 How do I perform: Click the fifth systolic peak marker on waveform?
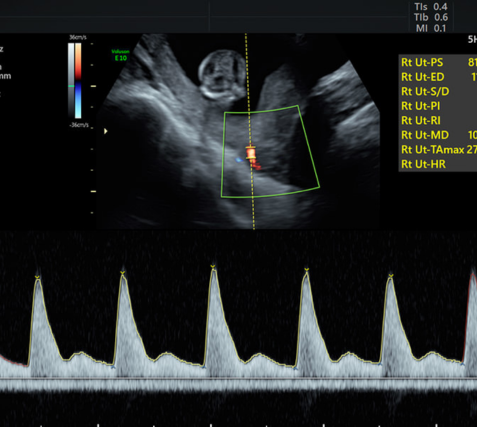tap(391, 276)
